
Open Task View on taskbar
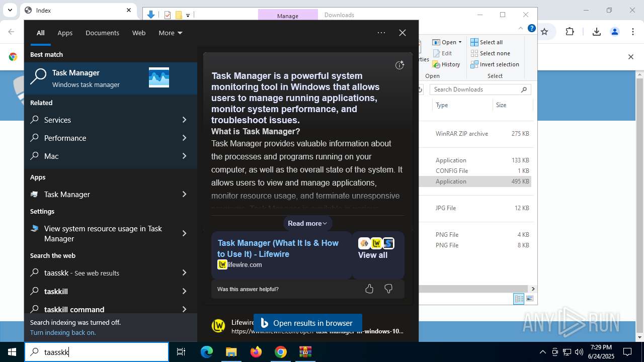point(181,352)
